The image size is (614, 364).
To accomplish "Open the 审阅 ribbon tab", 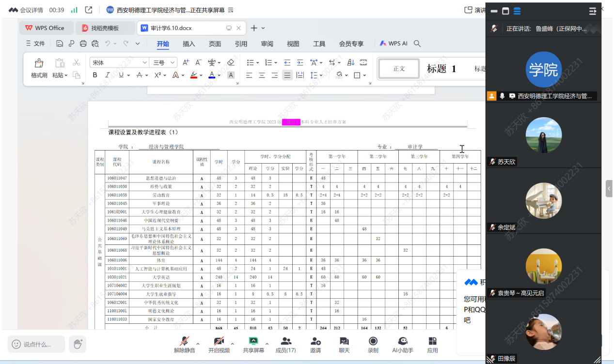I will click(267, 44).
